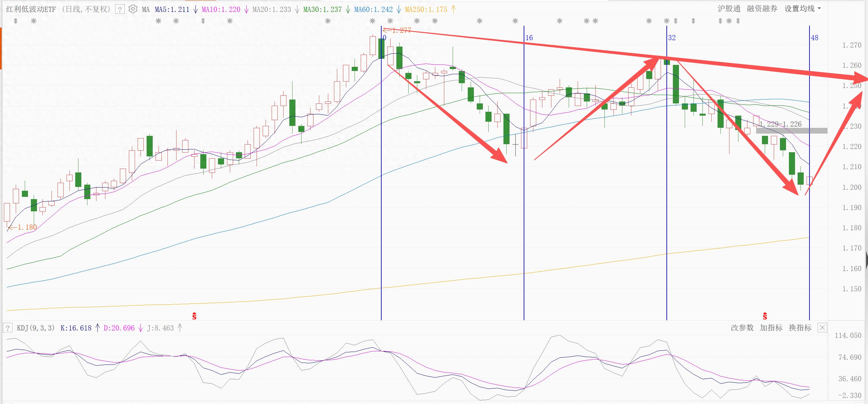Click KDJ help question mark icon
868x404 pixels.
point(8,328)
